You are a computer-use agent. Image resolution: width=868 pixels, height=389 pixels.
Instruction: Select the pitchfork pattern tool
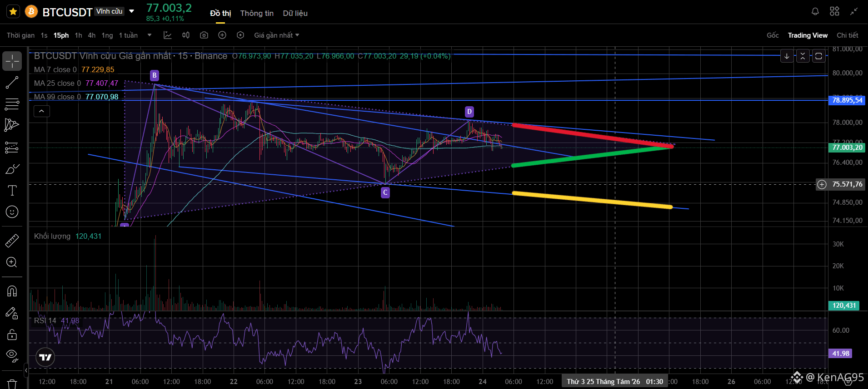pos(12,125)
